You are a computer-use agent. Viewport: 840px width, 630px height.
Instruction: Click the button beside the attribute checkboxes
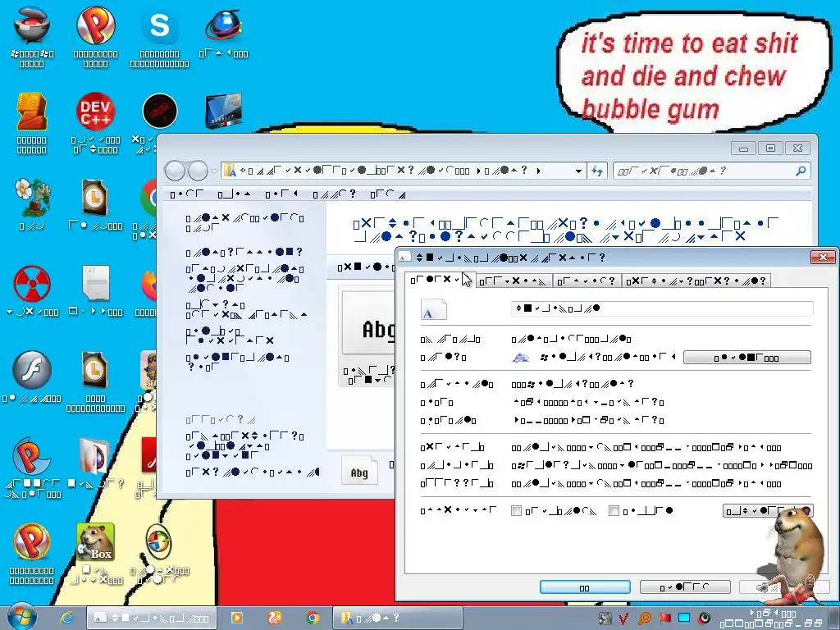(768, 510)
